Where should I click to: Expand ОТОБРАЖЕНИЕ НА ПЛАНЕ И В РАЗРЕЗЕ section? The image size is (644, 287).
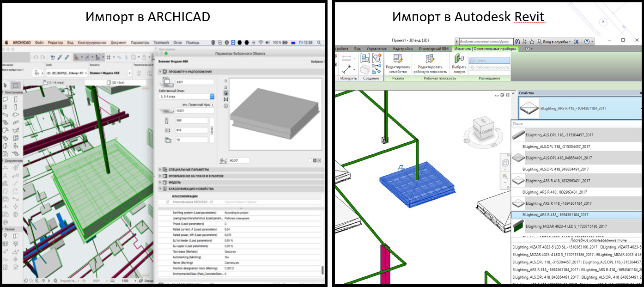tap(160, 176)
